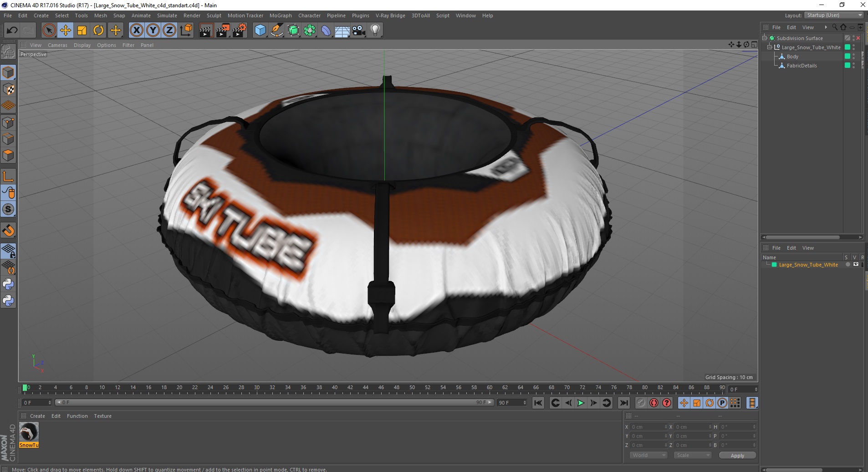Image resolution: width=868 pixels, height=472 pixels.
Task: Open the World coordinate dropdown
Action: (x=649, y=455)
